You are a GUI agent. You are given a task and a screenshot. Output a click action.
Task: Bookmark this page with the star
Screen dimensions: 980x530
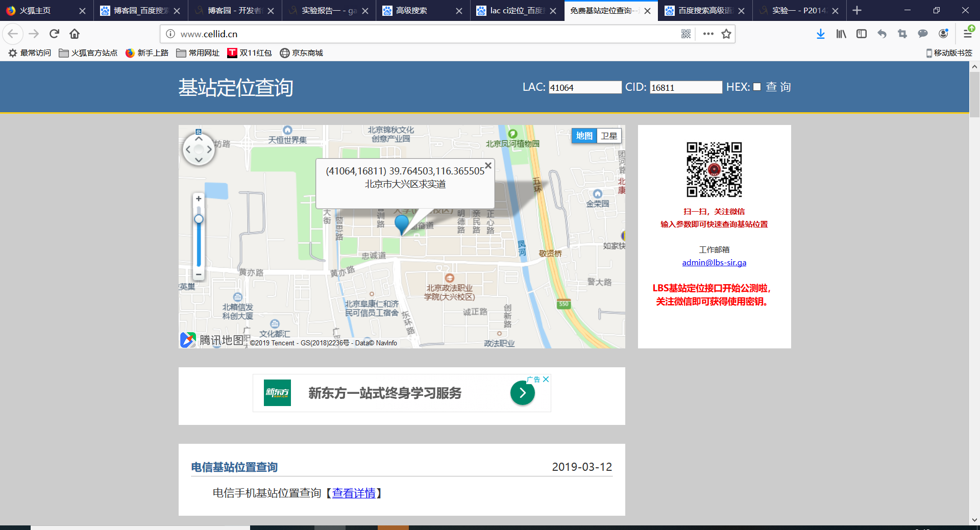coord(726,34)
